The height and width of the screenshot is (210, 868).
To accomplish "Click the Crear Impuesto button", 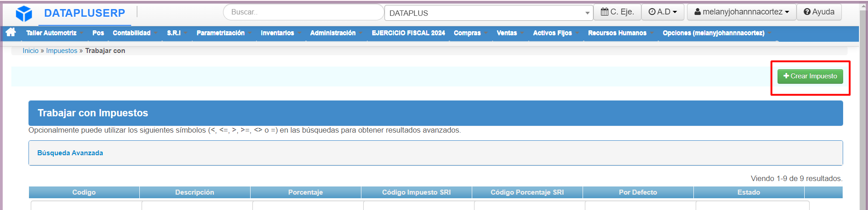I will click(810, 76).
